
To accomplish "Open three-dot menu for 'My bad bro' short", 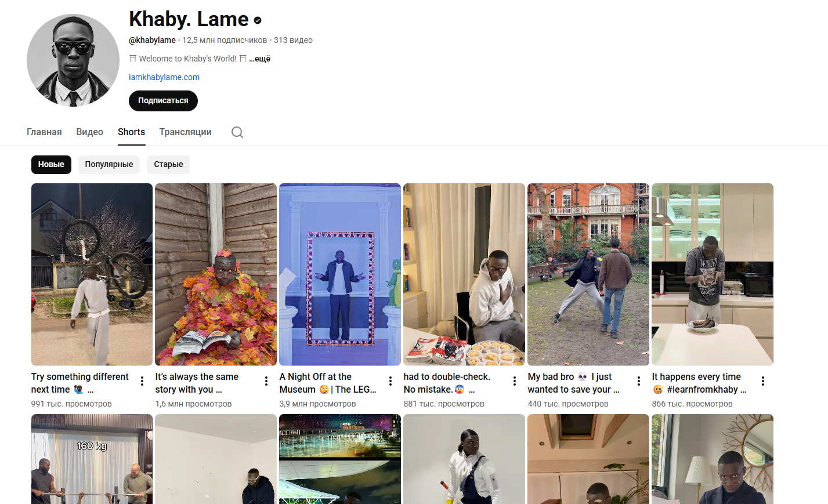I will (x=639, y=381).
